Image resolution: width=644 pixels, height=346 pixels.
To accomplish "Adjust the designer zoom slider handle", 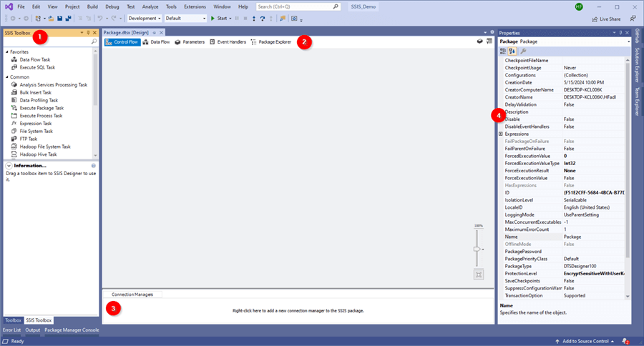I will pyautogui.click(x=477, y=249).
